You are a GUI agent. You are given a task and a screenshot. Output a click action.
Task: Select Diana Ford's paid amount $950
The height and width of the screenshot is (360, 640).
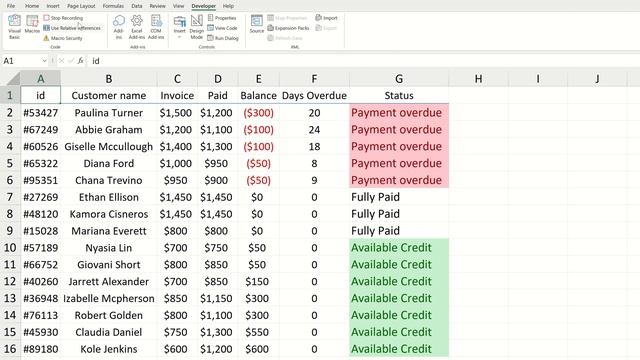(x=218, y=163)
